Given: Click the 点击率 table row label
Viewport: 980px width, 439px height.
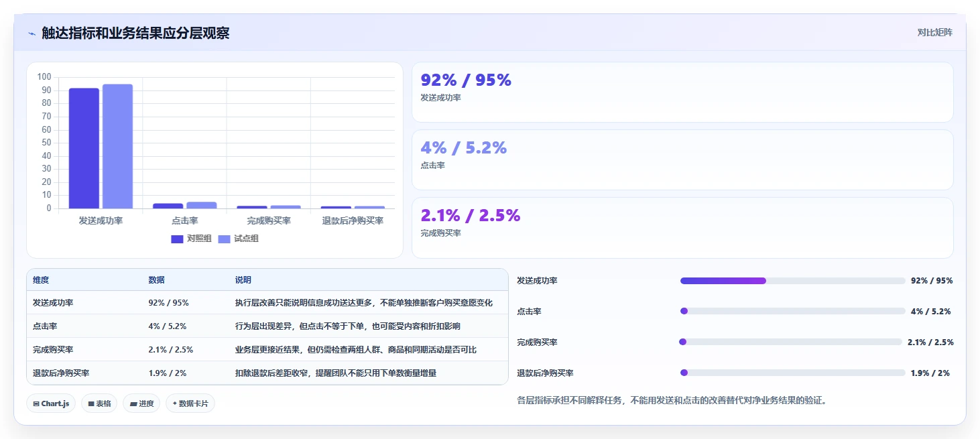Looking at the screenshot, I should (45, 326).
